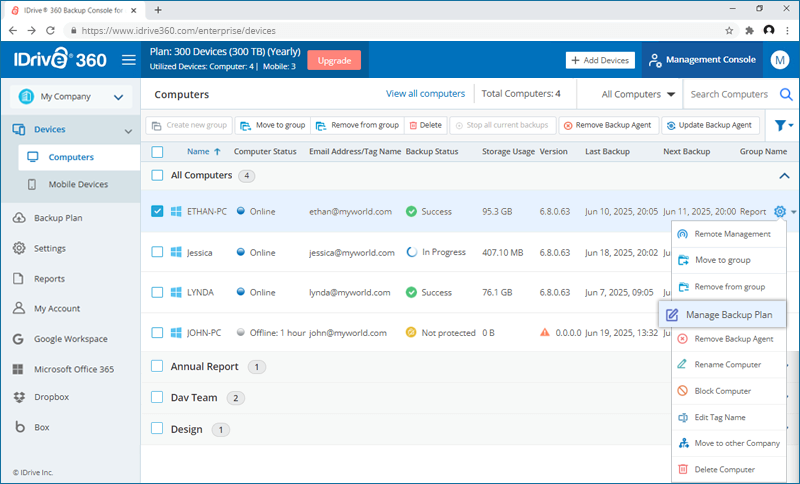Collapse the All Computers group chevron
Screen dimensions: 800x484
pos(782,176)
